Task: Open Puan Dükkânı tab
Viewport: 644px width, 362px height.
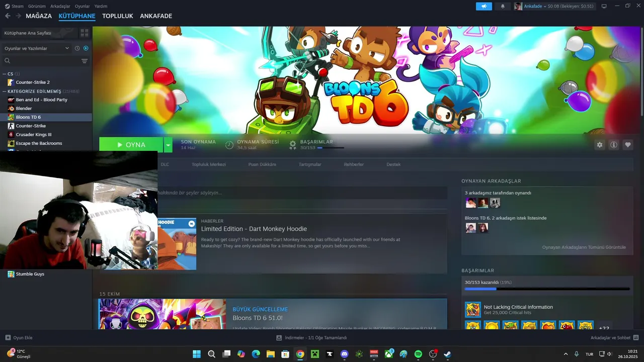Action: [x=262, y=164]
